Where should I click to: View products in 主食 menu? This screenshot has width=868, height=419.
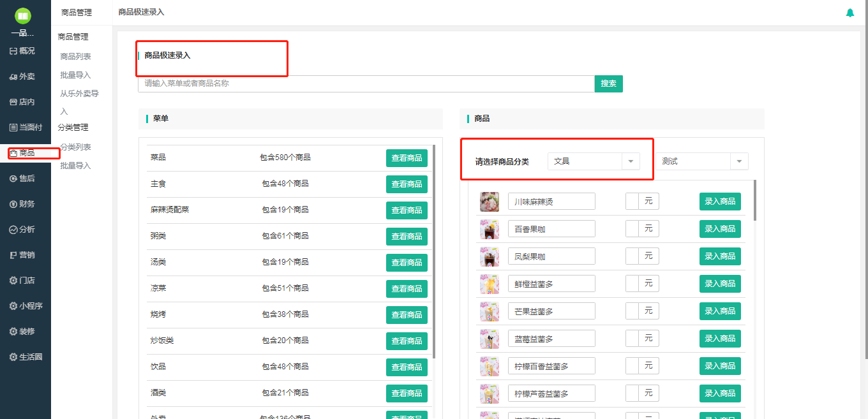[x=407, y=184]
